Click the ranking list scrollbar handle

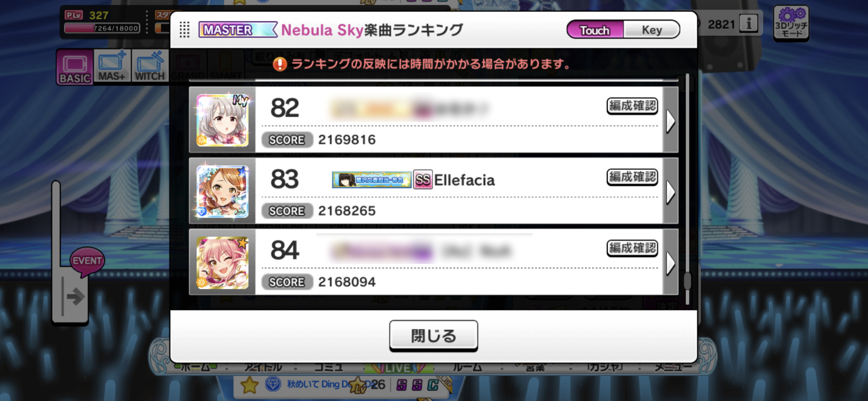click(x=687, y=281)
